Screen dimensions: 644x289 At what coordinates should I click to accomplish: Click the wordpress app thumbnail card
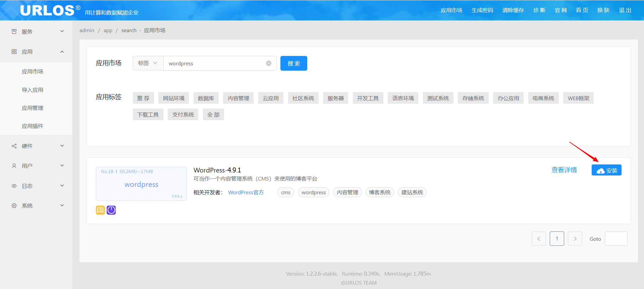tap(141, 184)
